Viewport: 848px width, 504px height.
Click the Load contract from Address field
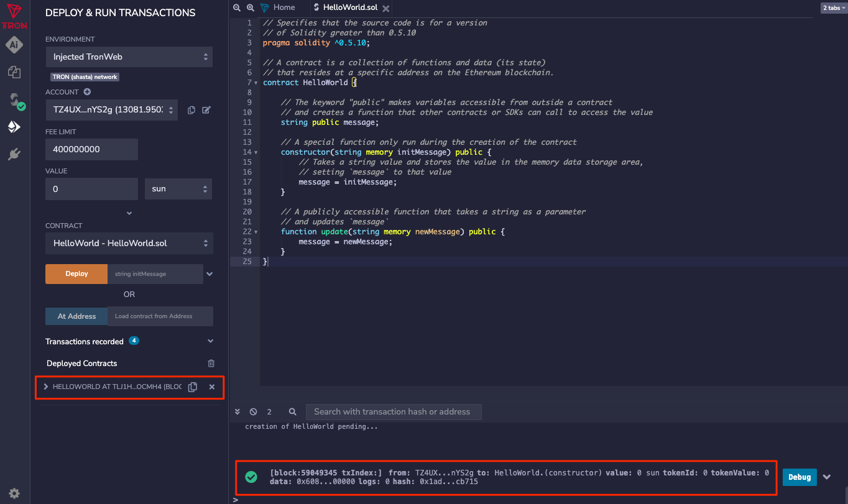coord(160,316)
